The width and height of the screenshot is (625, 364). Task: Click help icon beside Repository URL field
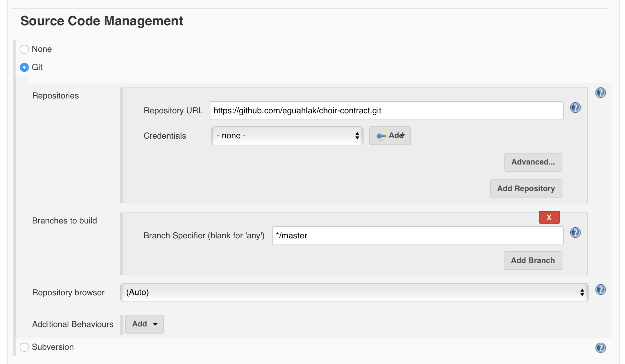(575, 108)
